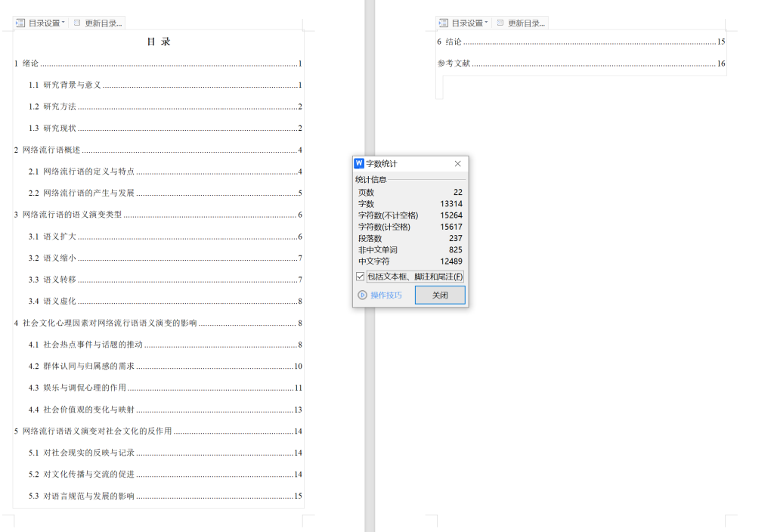The width and height of the screenshot is (774, 532).
Task: Close the 字数统计 dialog with the X icon
Action: (x=457, y=163)
